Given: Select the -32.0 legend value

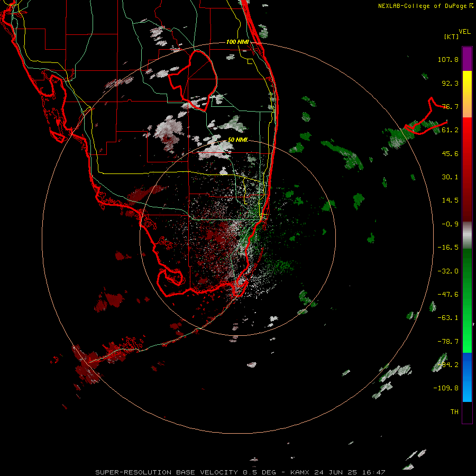Looking at the screenshot, I should tap(448, 271).
